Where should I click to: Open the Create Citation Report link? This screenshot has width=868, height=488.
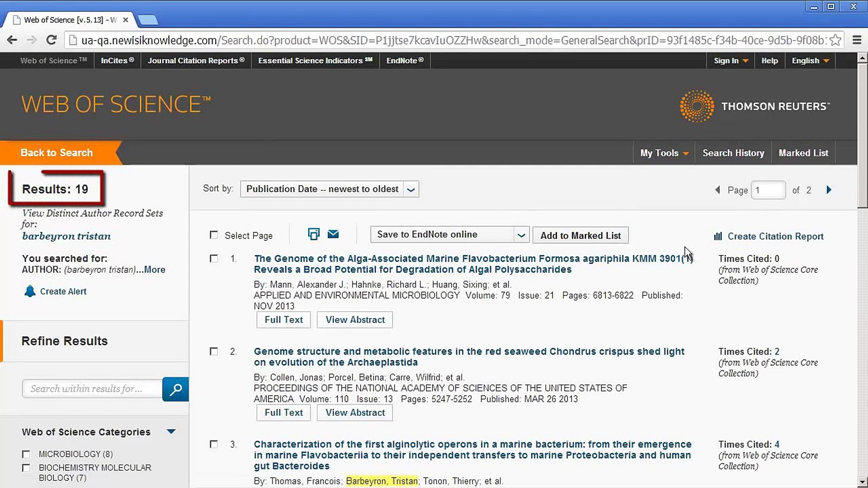(x=775, y=236)
